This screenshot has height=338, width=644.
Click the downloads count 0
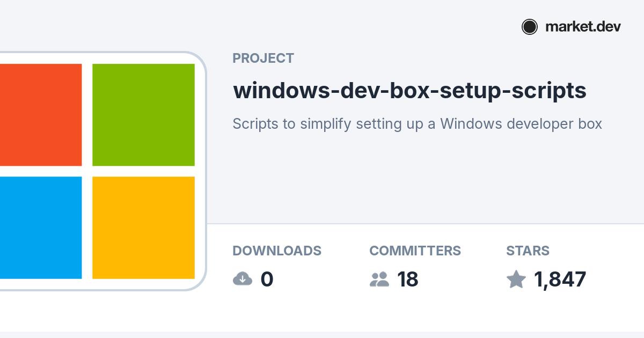point(267,279)
